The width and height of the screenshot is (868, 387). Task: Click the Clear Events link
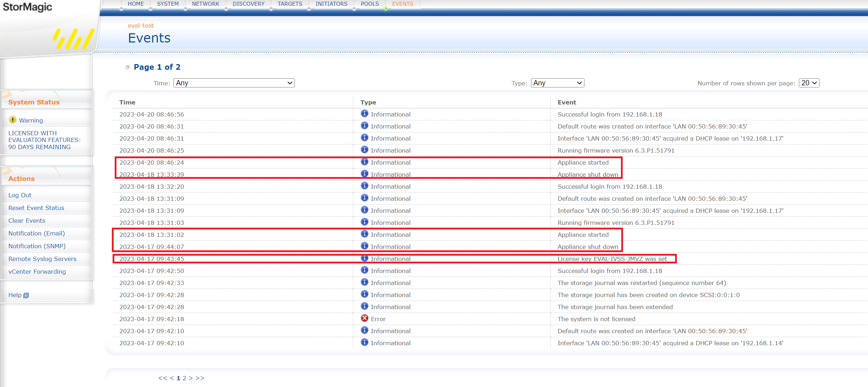pyautogui.click(x=27, y=221)
